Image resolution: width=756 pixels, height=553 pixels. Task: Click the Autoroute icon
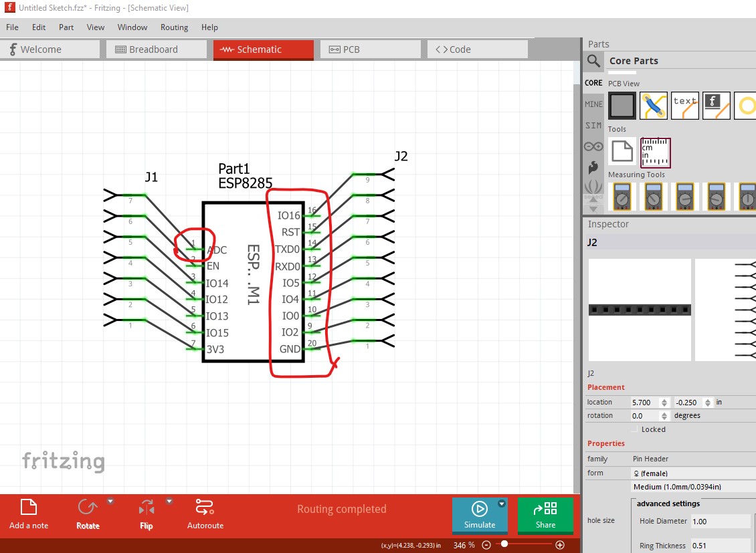pos(205,514)
